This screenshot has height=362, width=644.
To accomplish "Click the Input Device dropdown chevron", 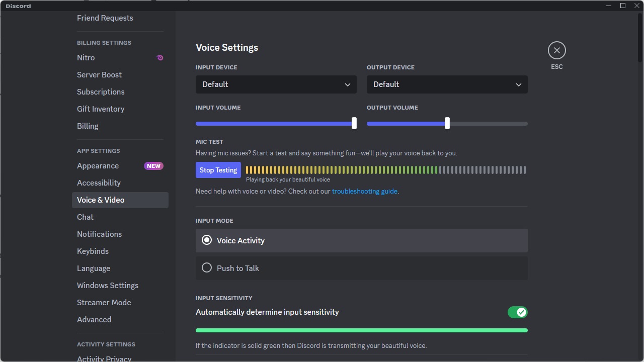I will tap(347, 84).
